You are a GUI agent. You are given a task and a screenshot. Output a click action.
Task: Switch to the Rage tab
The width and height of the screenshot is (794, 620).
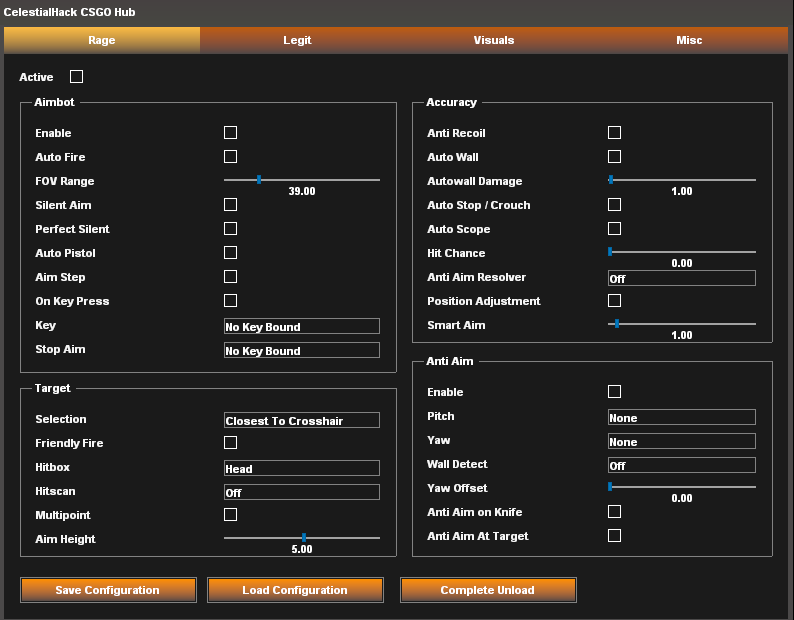click(x=102, y=40)
